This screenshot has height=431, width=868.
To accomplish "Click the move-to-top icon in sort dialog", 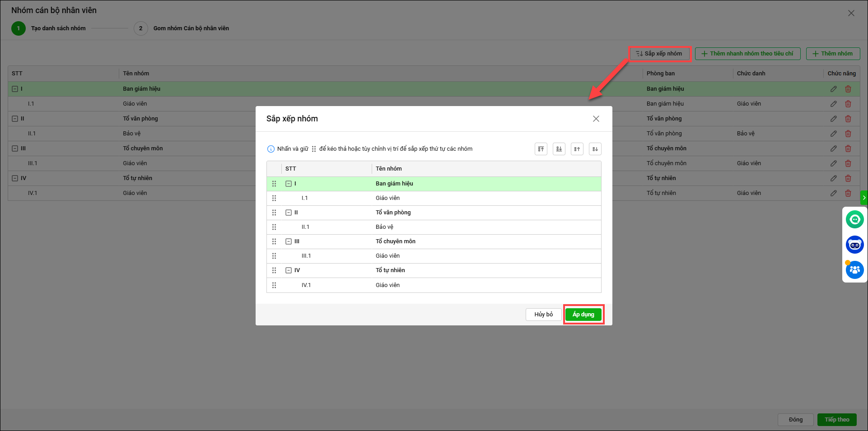I will (x=541, y=149).
